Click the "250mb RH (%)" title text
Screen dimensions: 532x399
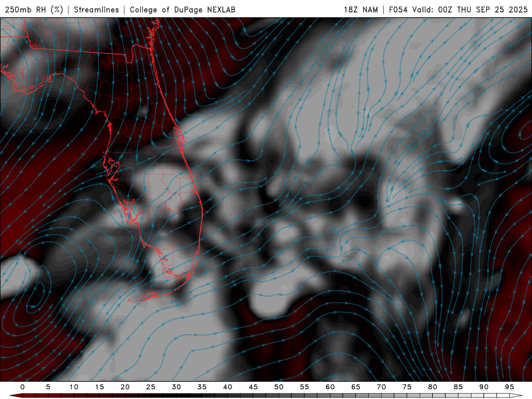point(34,9)
